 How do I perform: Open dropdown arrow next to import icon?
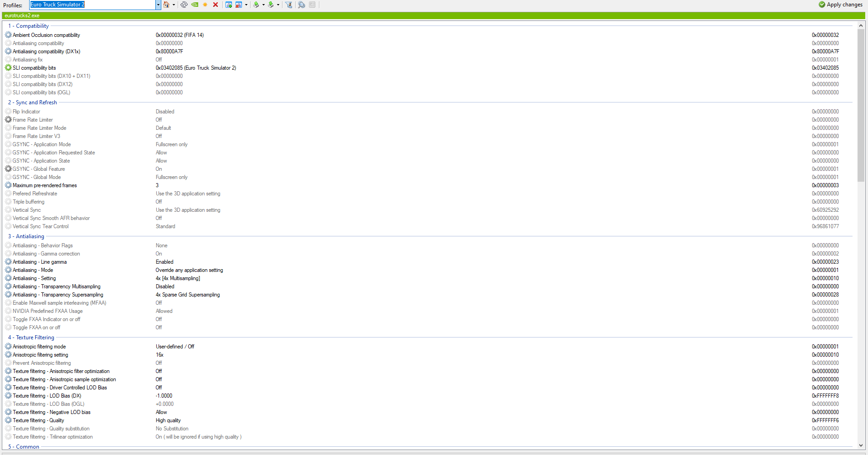click(x=278, y=5)
